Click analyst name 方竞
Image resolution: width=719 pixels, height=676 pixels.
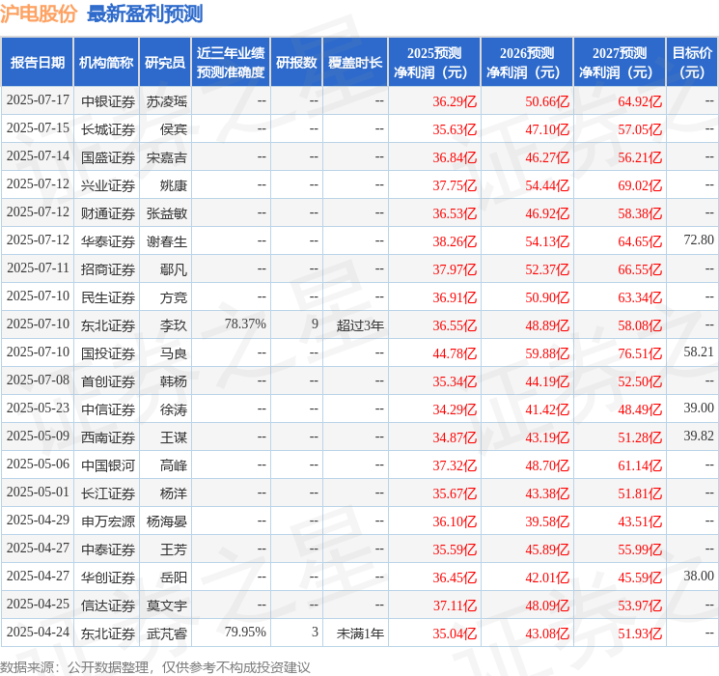pos(173,298)
